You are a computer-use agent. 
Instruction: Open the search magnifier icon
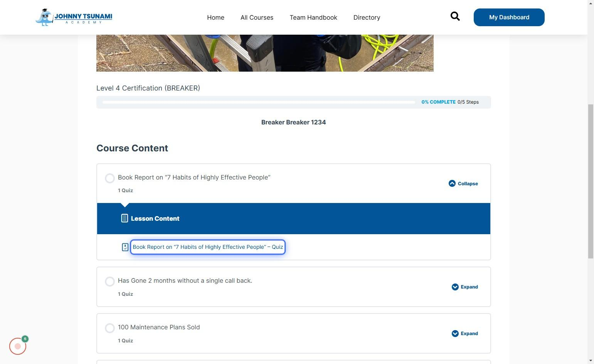[455, 16]
